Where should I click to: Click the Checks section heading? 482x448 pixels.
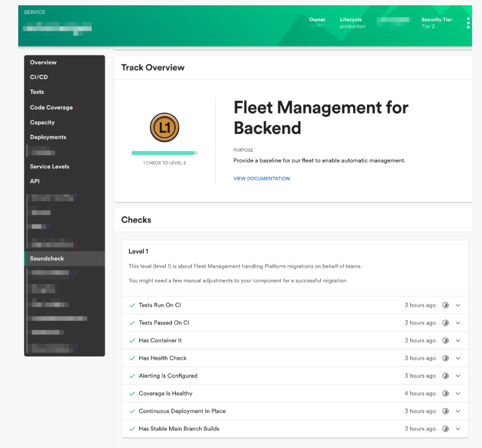(x=136, y=220)
